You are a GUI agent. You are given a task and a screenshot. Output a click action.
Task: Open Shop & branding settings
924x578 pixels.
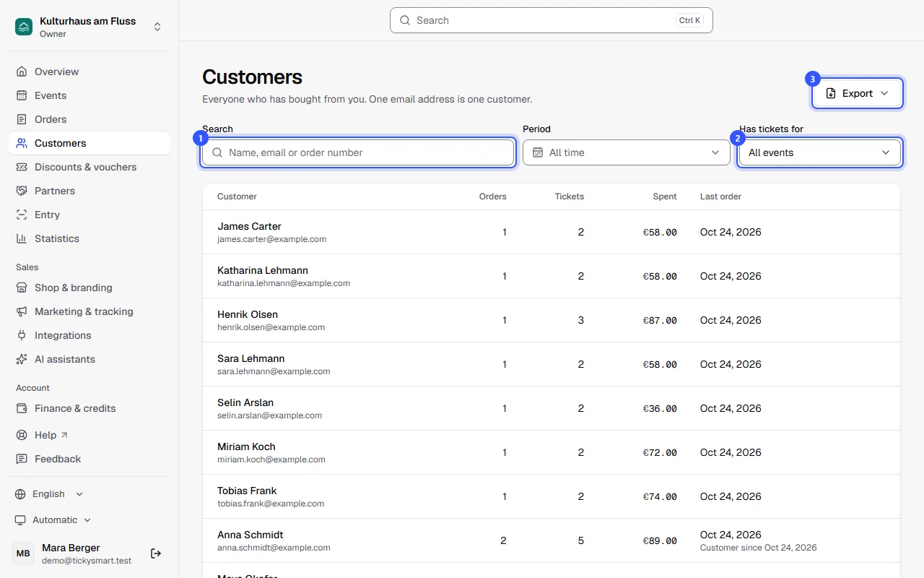90,288
